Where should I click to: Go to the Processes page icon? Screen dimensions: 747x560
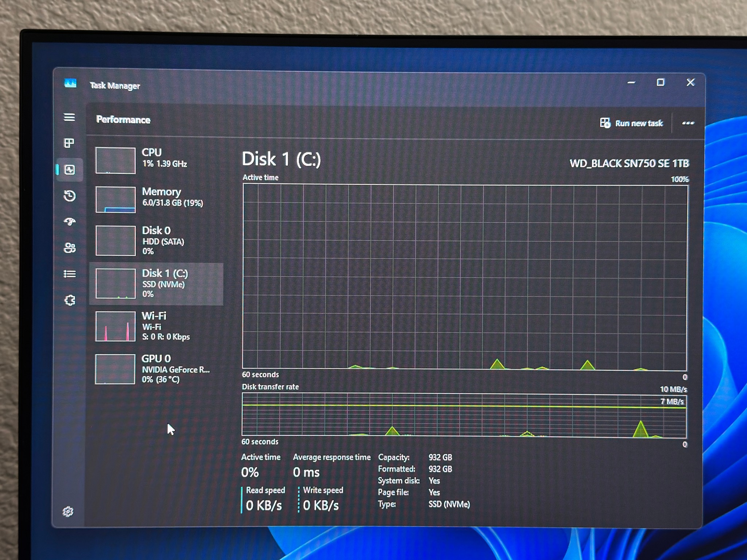click(69, 143)
